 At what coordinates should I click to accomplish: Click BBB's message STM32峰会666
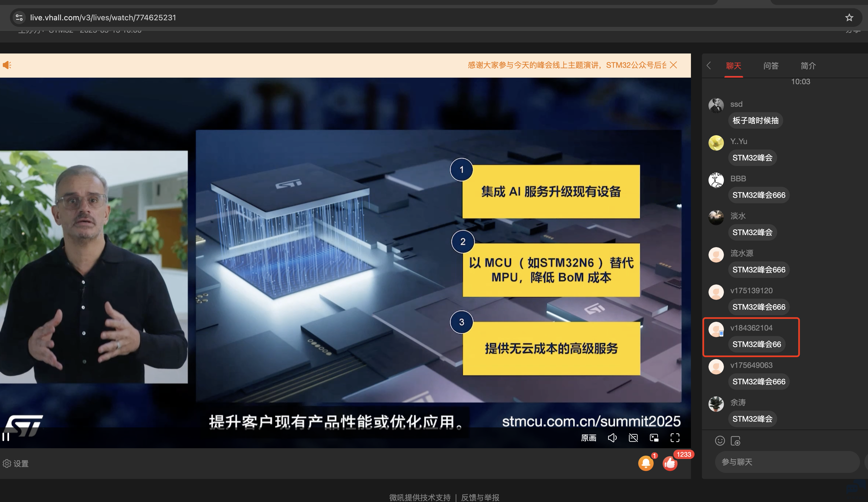point(759,195)
